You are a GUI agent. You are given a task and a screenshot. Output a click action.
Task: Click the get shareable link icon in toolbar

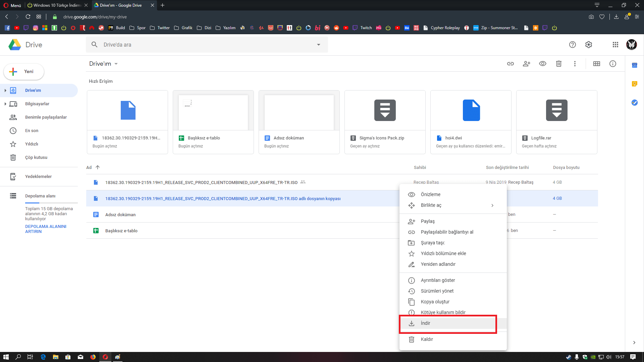(510, 64)
